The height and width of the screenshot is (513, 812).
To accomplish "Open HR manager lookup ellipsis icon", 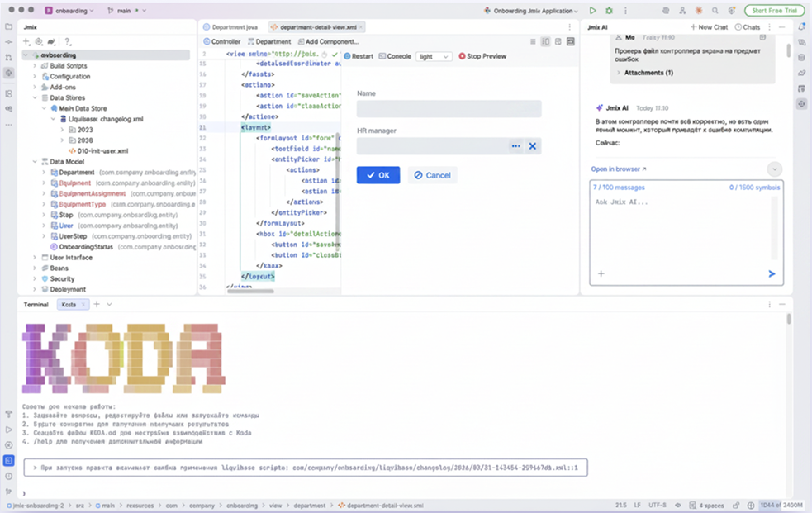I will (x=515, y=146).
